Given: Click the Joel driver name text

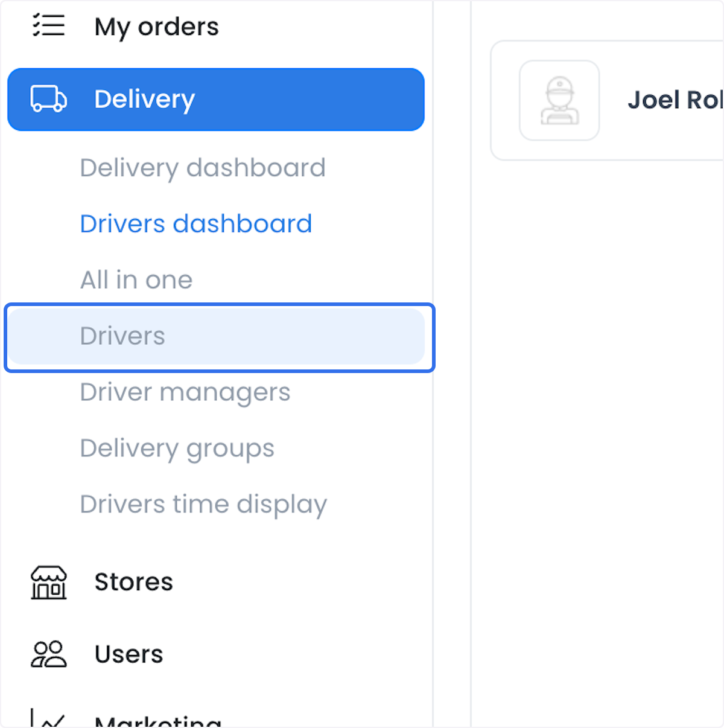Looking at the screenshot, I should point(676,100).
